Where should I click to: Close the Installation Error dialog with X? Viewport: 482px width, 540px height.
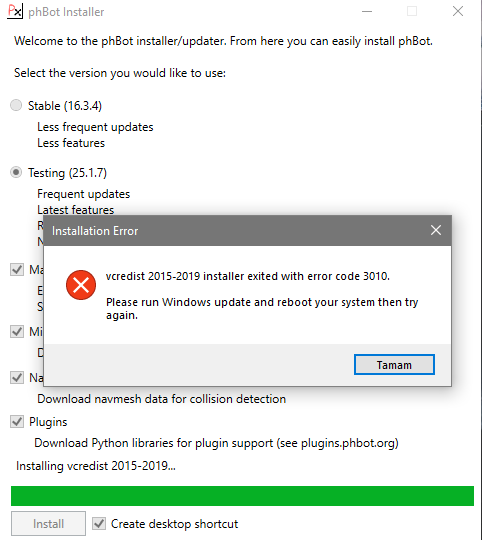tap(436, 230)
